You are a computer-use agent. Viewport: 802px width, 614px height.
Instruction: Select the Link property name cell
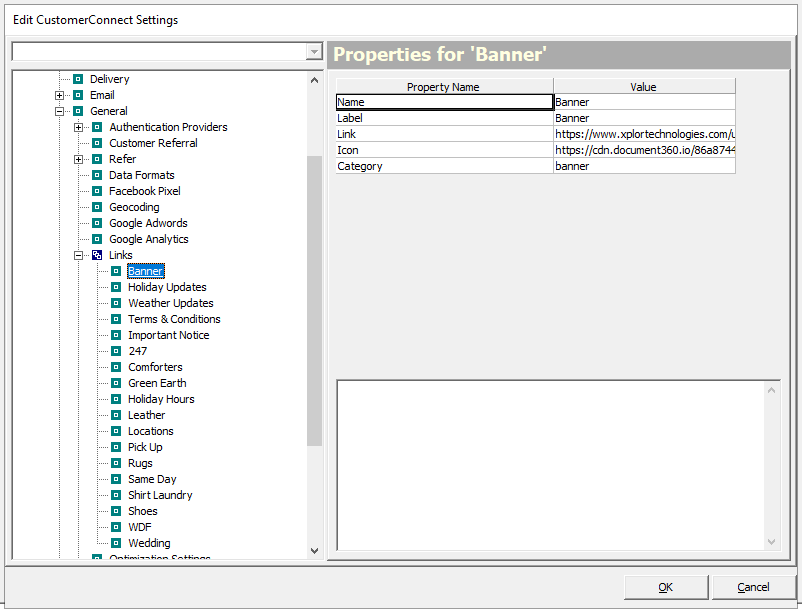pos(444,134)
